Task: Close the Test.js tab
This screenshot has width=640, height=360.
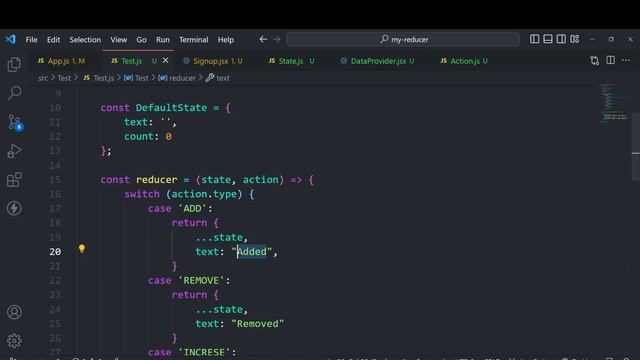Action: pyautogui.click(x=165, y=60)
